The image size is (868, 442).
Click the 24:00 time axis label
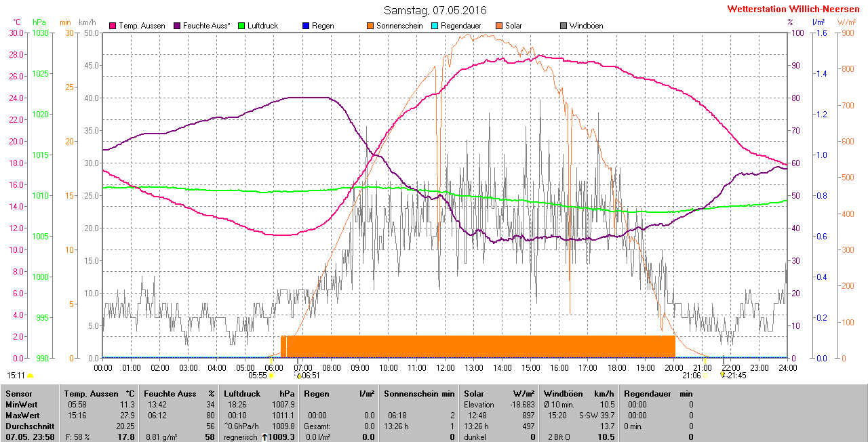[x=787, y=367]
